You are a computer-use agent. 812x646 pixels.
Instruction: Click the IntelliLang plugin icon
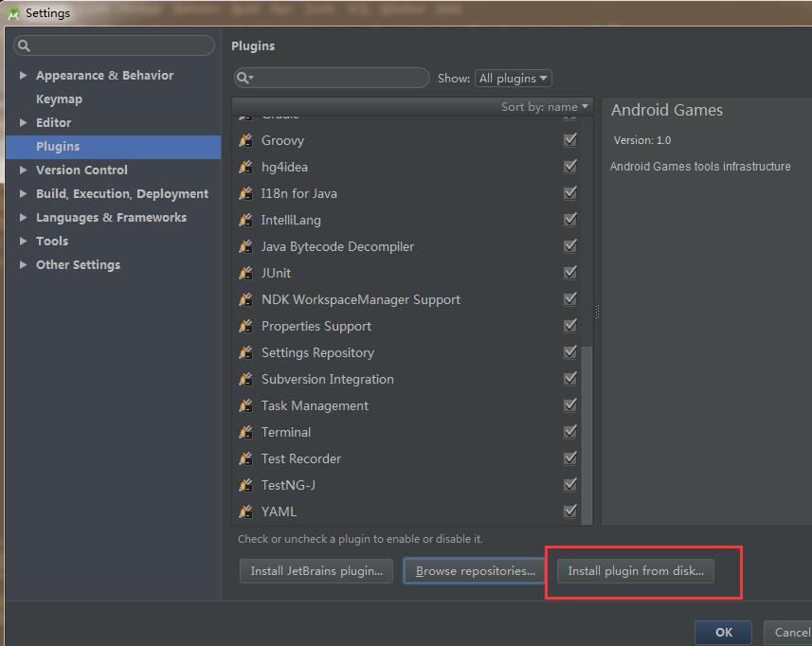246,220
